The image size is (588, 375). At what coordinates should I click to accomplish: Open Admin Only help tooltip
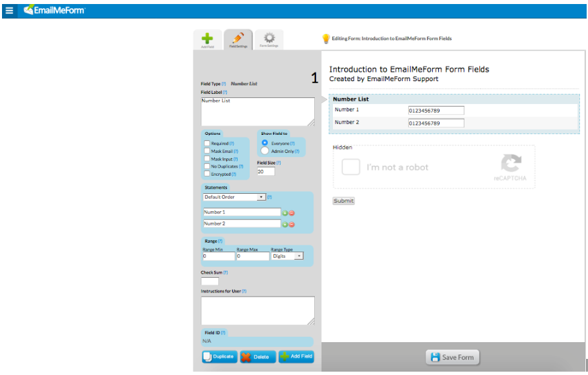point(297,152)
